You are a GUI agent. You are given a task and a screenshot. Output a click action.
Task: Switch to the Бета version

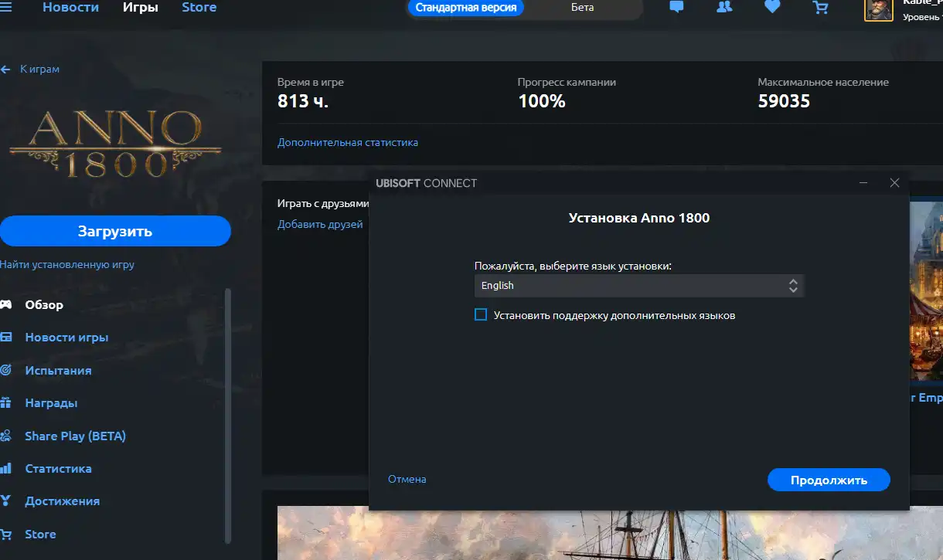click(583, 8)
